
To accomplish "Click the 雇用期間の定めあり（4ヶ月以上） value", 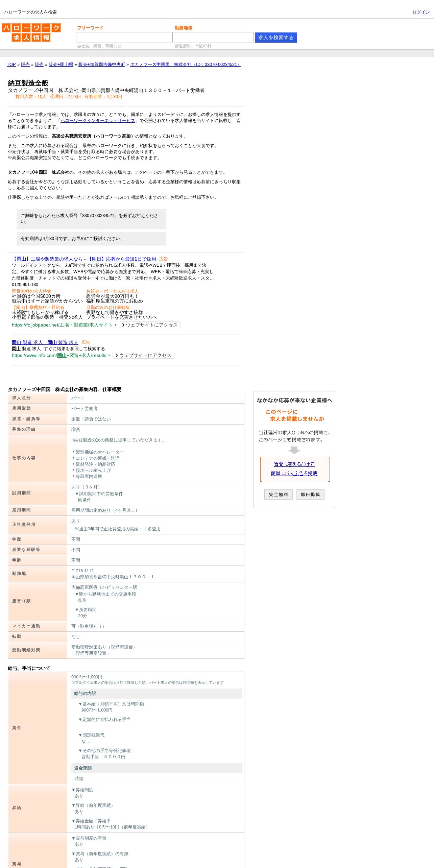I will click(105, 510).
